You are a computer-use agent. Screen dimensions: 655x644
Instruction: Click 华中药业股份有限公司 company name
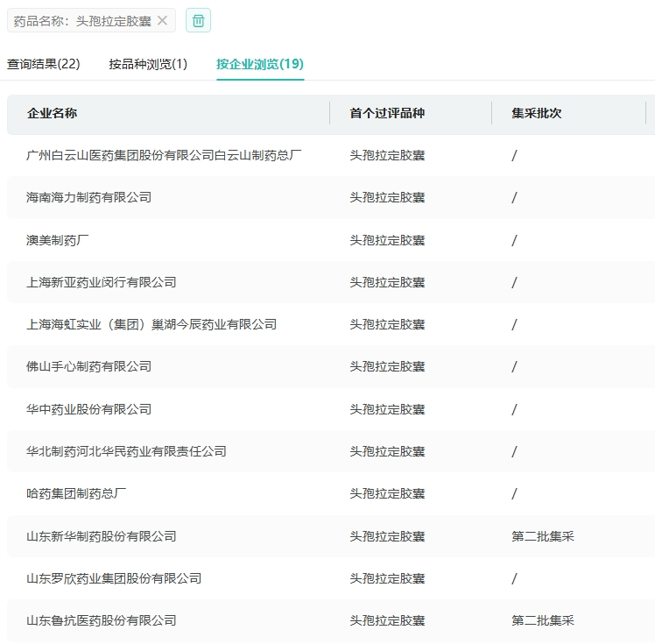88,409
